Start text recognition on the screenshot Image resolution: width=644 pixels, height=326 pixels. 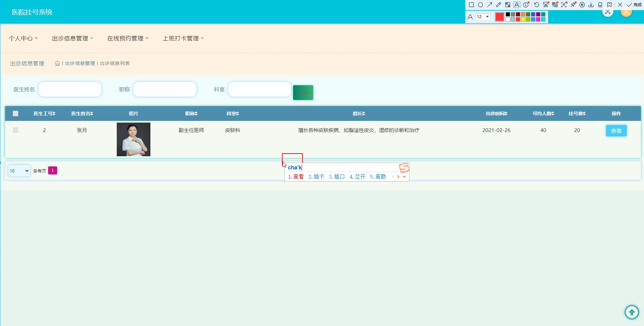point(564,5)
